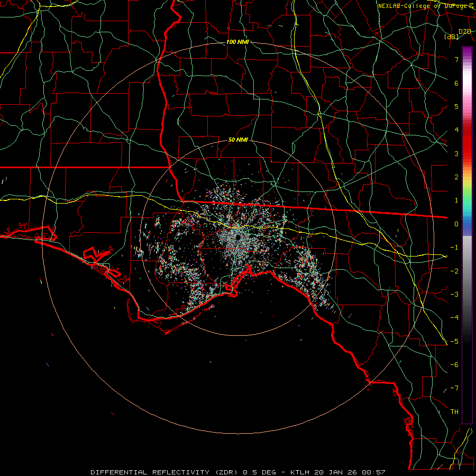The height and width of the screenshot is (476, 476).
Task: Click the "1" tick label on the color scale
Action: point(456,200)
